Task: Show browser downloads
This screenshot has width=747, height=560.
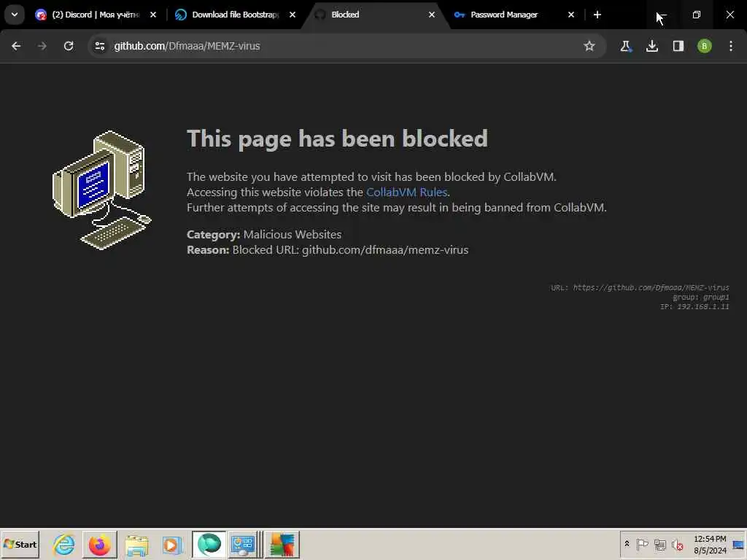Action: 652,46
